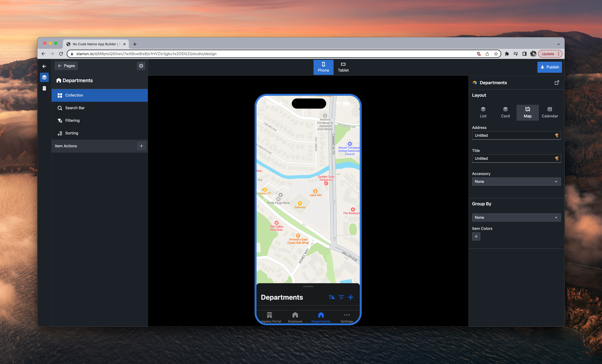Select the Calendar layout
Image resolution: width=602 pixels, height=364 pixels.
pyautogui.click(x=549, y=112)
